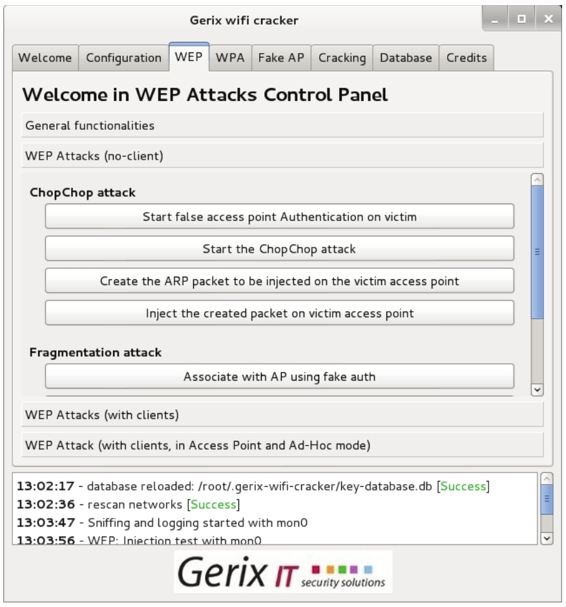Image resolution: width=566 pixels, height=607 pixels.
Task: Click Start the ChopChop attack button
Action: (280, 249)
